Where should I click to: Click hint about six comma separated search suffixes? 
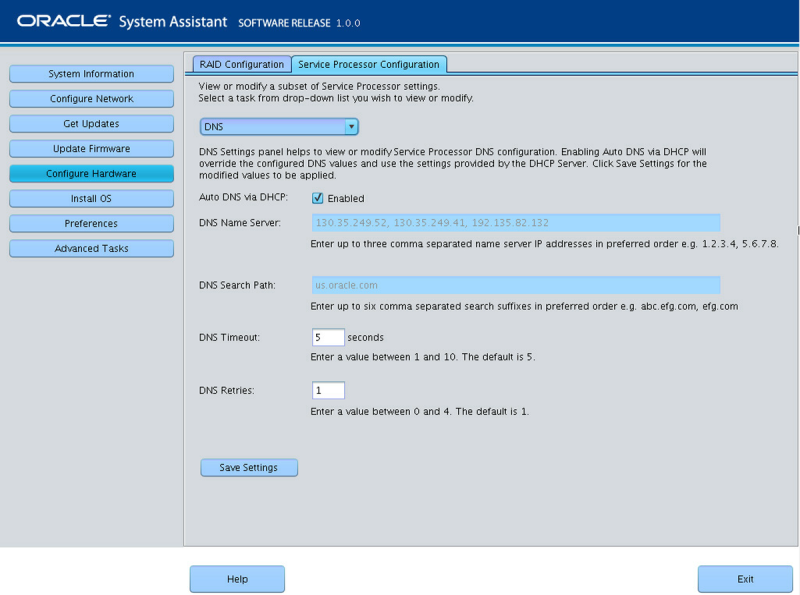click(524, 306)
